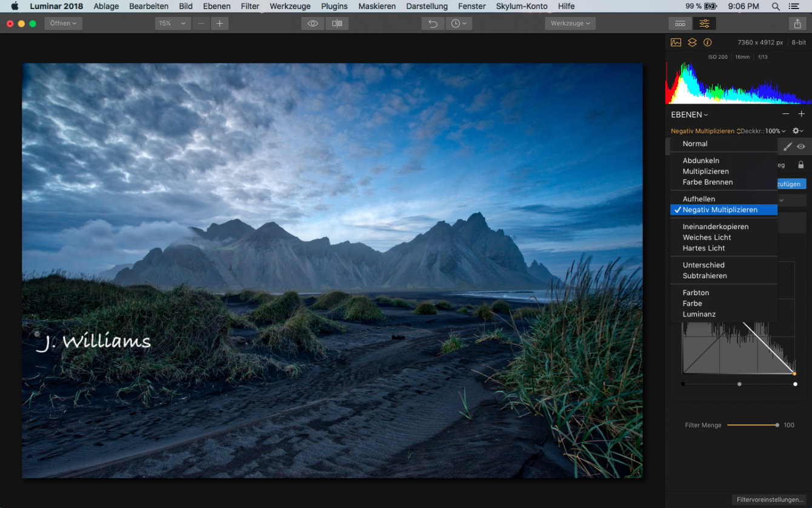This screenshot has height=508, width=812.
Task: Click the undo arrow button
Action: pos(433,24)
